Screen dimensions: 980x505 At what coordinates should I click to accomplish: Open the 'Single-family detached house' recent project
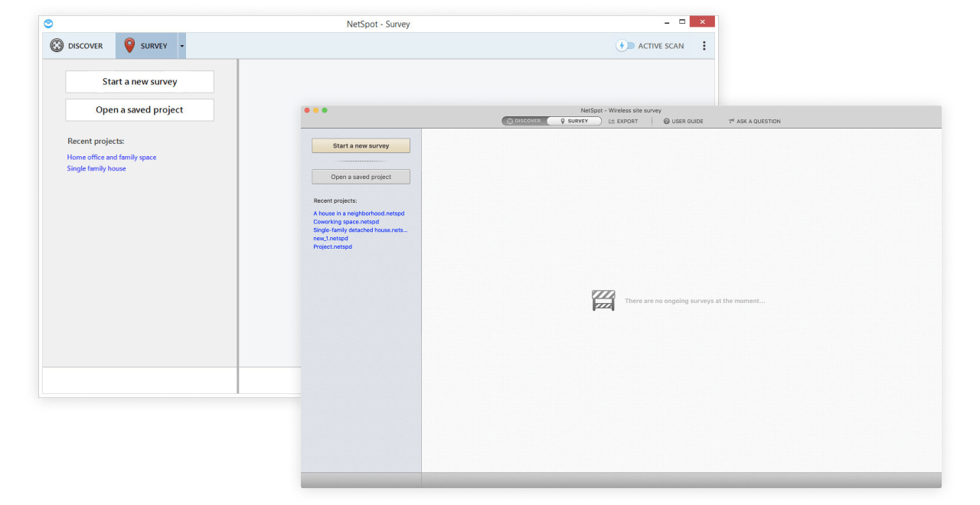(x=361, y=230)
